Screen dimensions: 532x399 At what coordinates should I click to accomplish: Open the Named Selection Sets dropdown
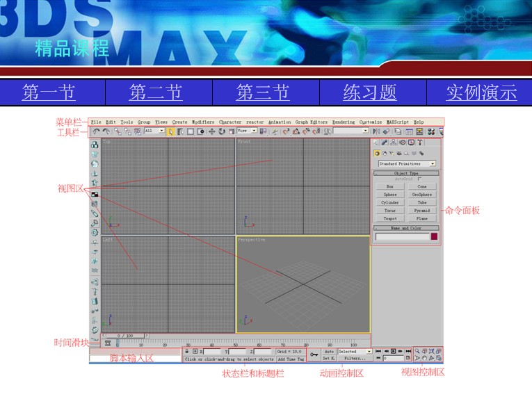coord(350,131)
